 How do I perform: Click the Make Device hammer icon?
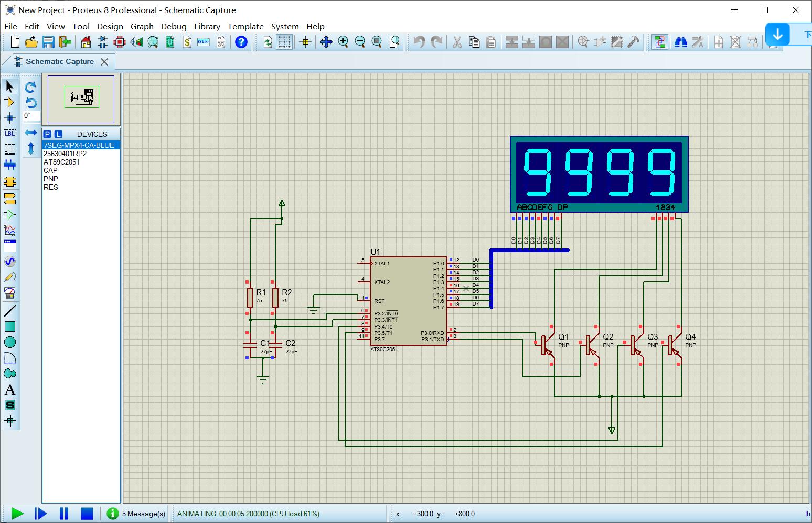tap(633, 42)
